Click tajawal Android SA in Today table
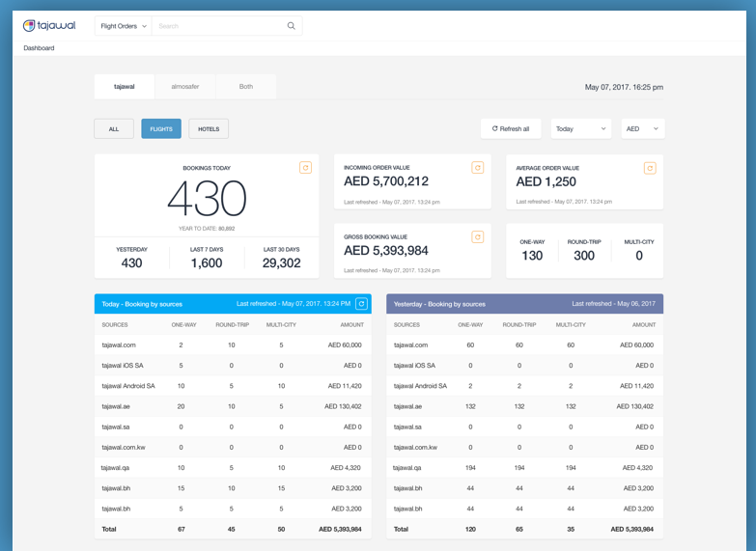 point(128,386)
